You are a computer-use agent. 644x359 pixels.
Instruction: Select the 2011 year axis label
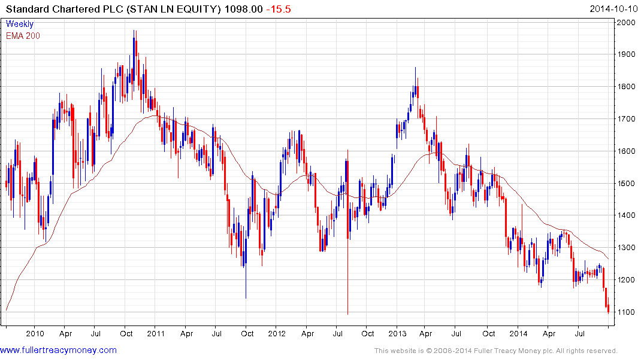pos(156,333)
